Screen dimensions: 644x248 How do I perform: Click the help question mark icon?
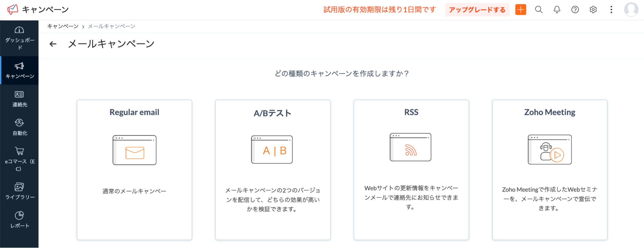575,10
